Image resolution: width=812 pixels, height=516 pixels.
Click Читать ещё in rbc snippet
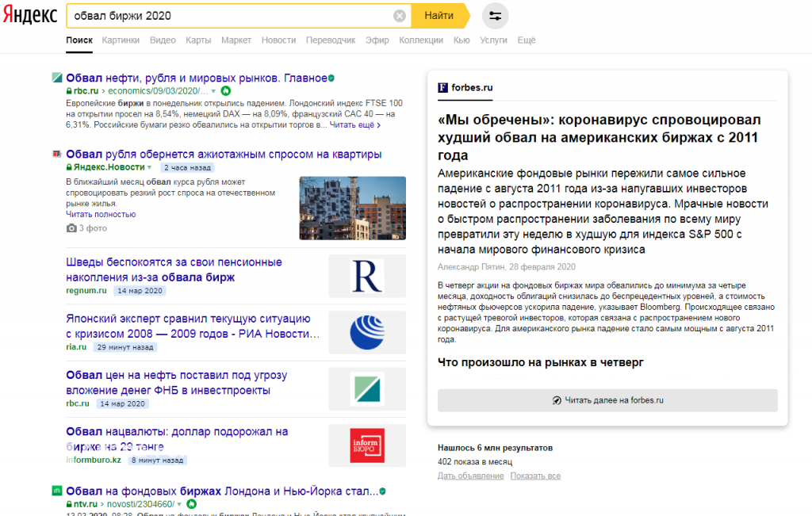tap(354, 124)
